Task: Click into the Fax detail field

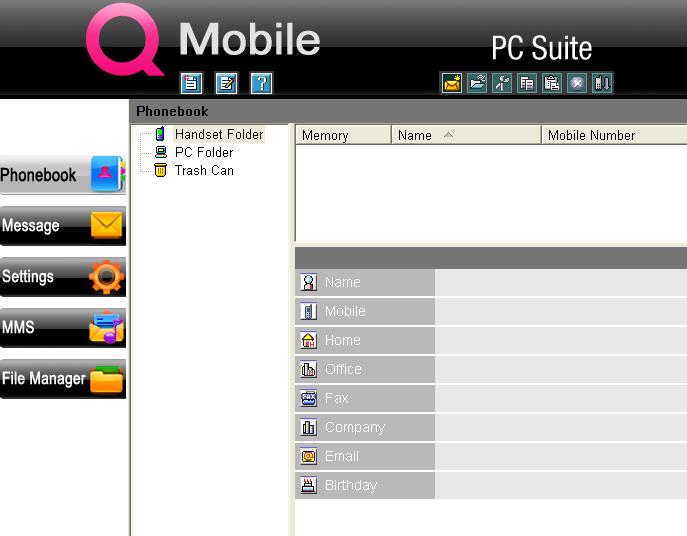Action: pos(561,398)
